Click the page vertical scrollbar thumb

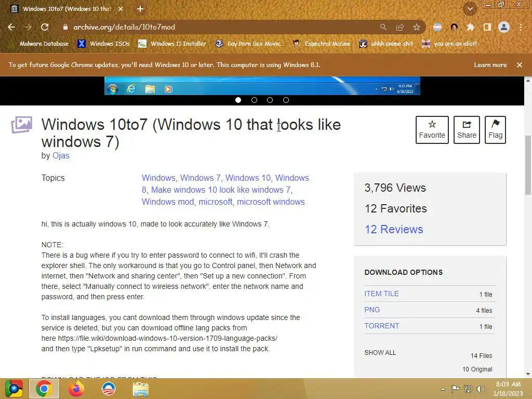528,165
